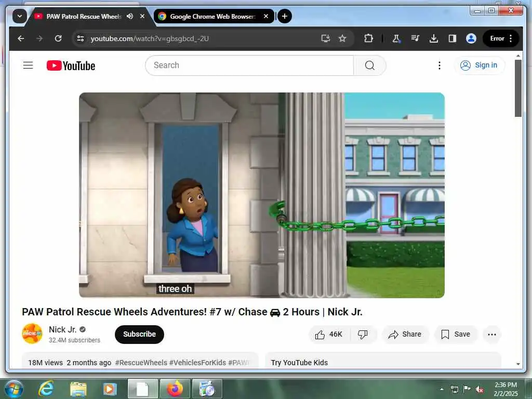Viewport: 532px width, 399px height.
Task: Launch Internet Explorer from the taskbar
Action: point(46,389)
